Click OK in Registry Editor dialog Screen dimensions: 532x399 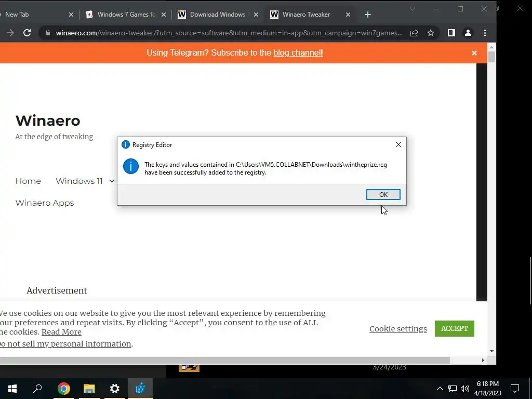click(383, 194)
